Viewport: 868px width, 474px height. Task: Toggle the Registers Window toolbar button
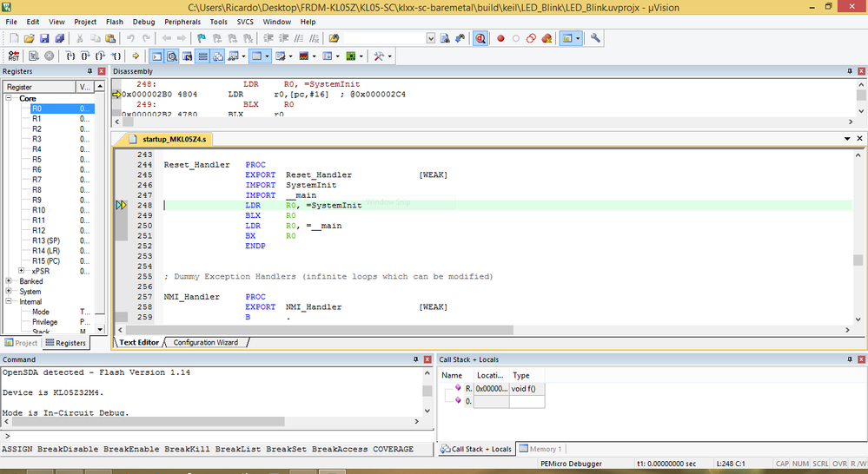pos(202,56)
